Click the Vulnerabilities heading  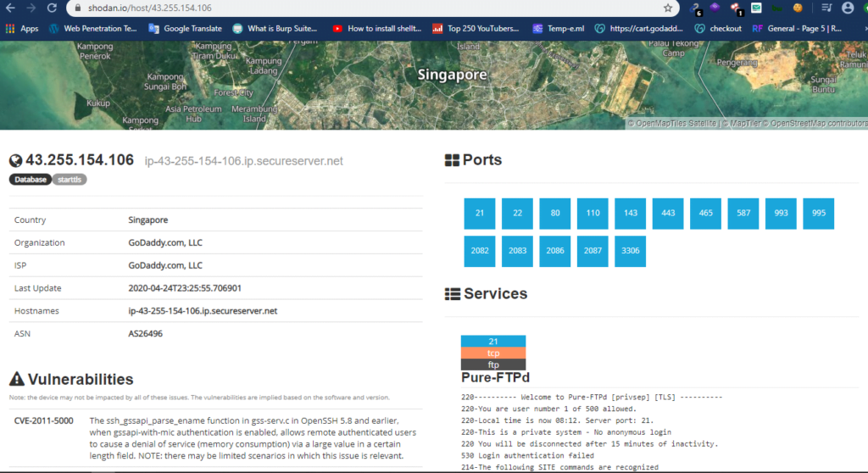click(81, 380)
